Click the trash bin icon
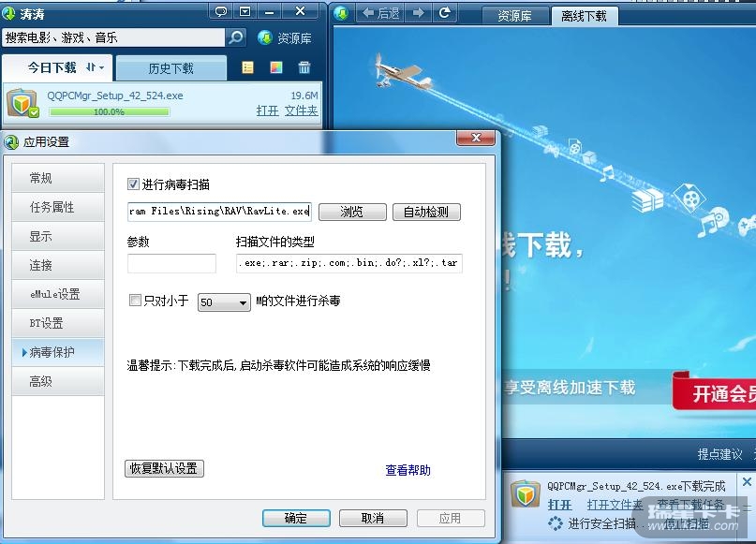The height and width of the screenshot is (544, 756). pyautogui.click(x=304, y=67)
